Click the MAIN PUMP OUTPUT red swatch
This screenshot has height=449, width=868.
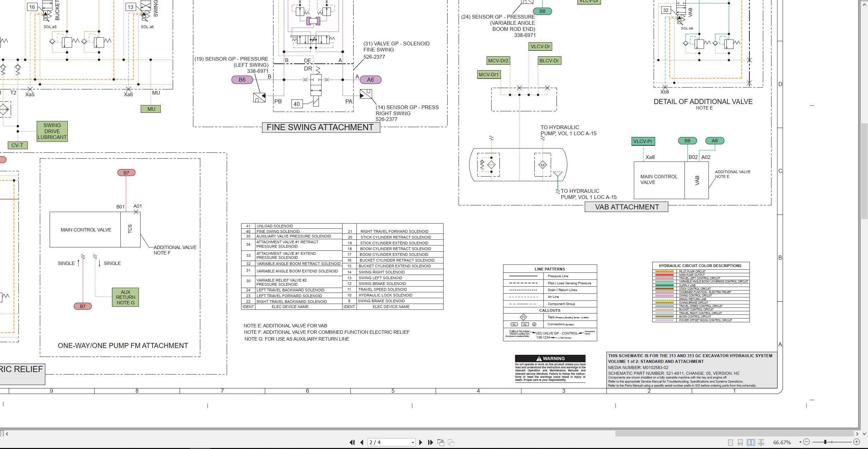pos(664,275)
